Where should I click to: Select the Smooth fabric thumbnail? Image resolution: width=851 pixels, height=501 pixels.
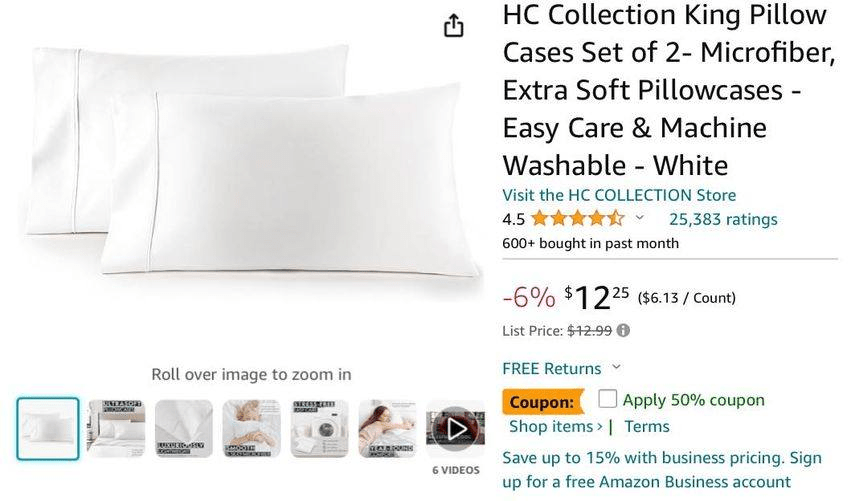point(252,429)
